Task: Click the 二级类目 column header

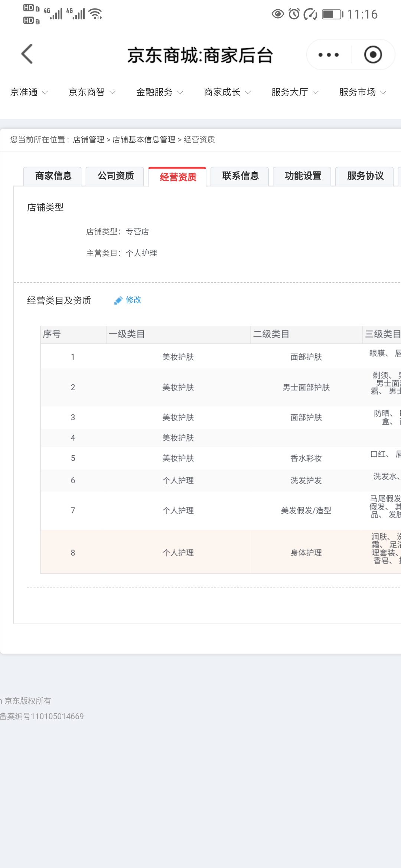Action: [306, 334]
